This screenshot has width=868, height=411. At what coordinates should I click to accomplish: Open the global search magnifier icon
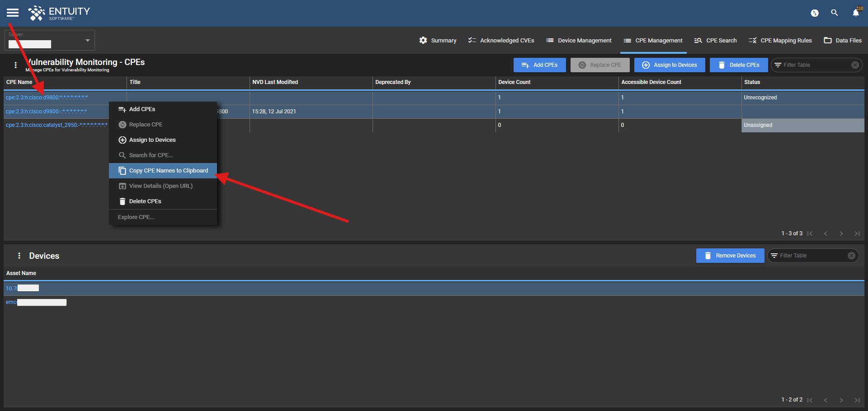(x=835, y=13)
